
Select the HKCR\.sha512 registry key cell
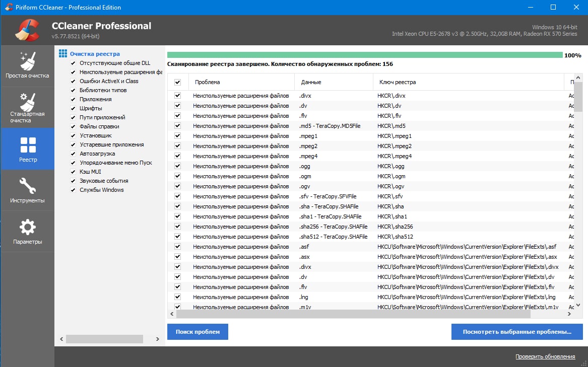[395, 237]
